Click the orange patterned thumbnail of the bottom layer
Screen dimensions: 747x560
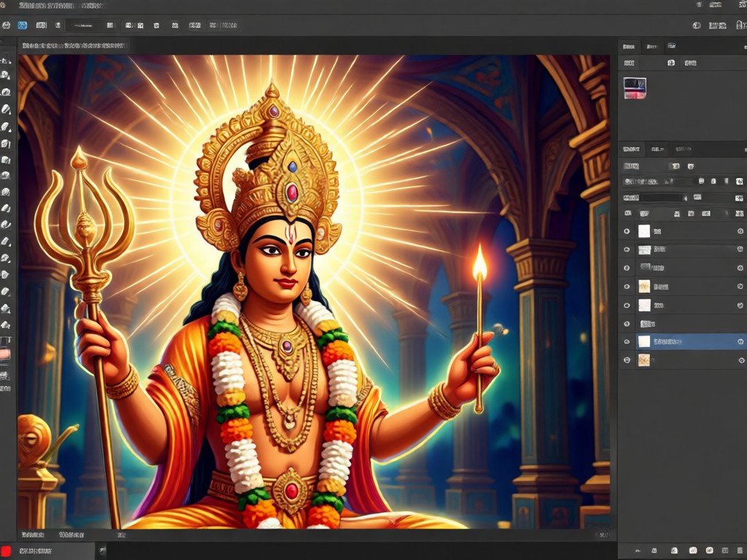644,360
